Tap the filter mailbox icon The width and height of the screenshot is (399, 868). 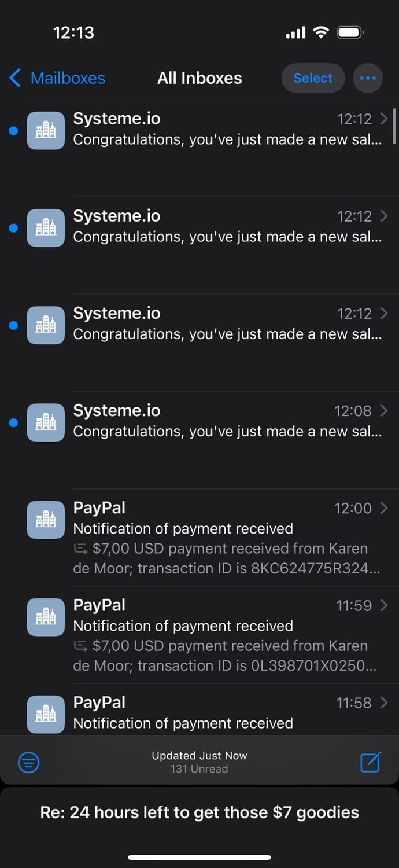coord(29,762)
